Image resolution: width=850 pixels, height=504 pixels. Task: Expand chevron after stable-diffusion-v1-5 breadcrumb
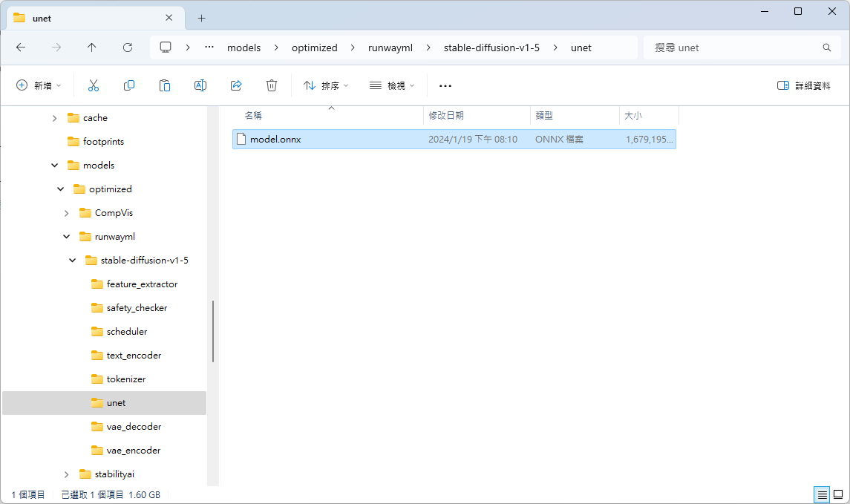555,48
